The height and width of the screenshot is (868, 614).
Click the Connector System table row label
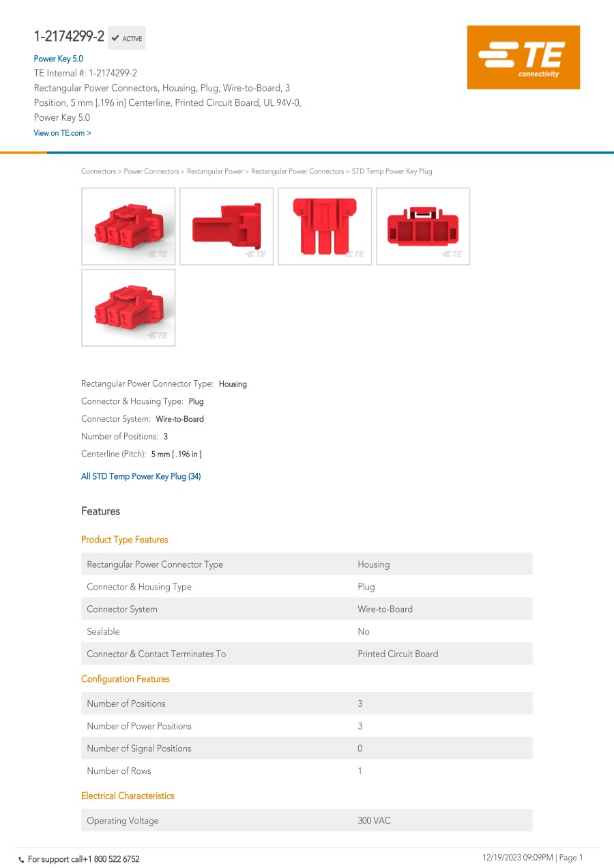[122, 609]
